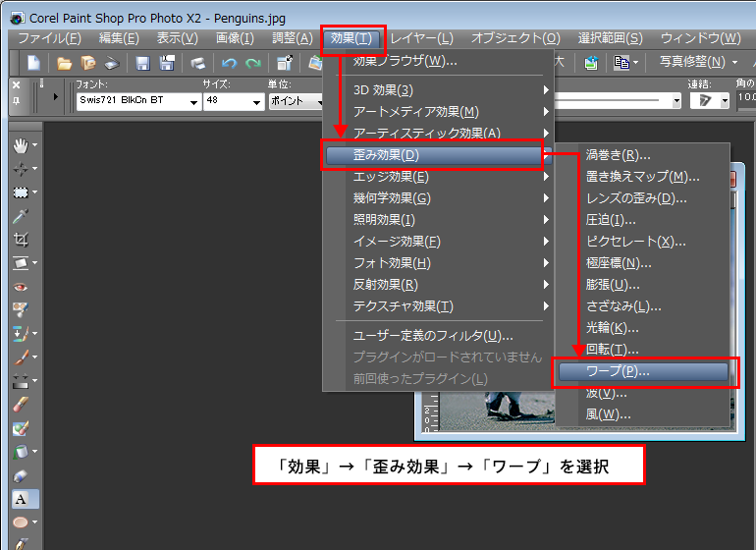The image size is (756, 550).
Task: Click the Print icon
Action: [x=197, y=63]
